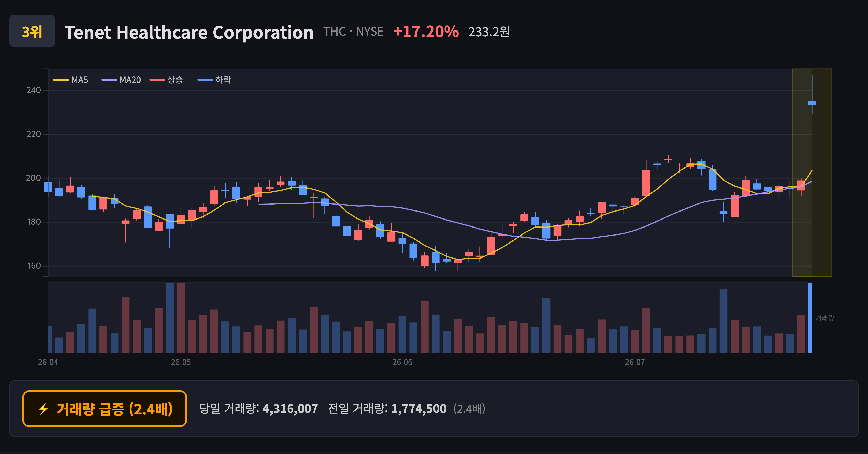Toggle the MA5 legend entry
This screenshot has height=454, width=868.
tap(71, 80)
